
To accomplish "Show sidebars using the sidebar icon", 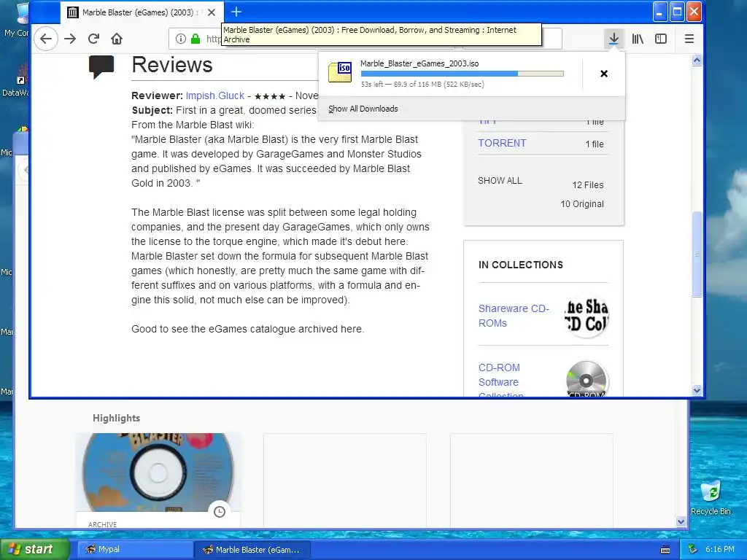I will click(661, 39).
